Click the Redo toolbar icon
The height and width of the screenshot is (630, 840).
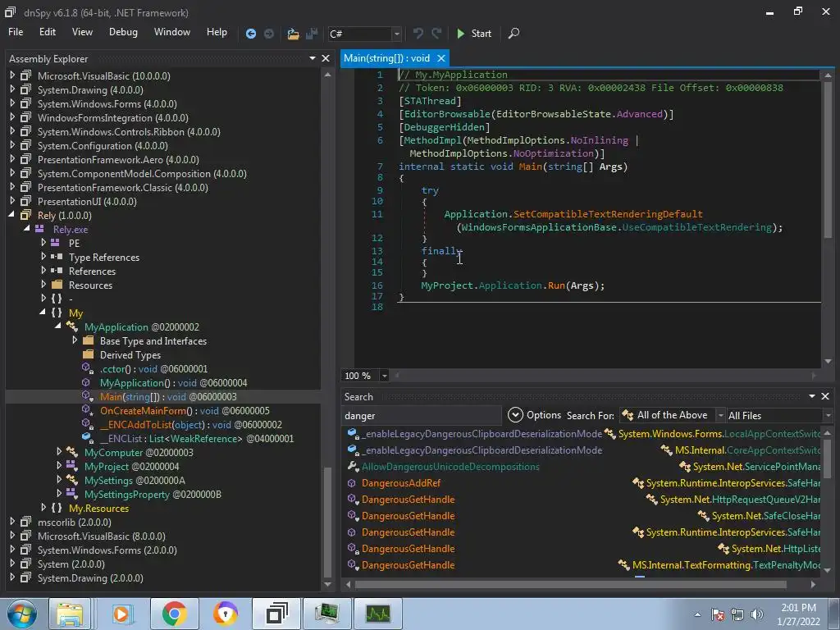(x=436, y=33)
